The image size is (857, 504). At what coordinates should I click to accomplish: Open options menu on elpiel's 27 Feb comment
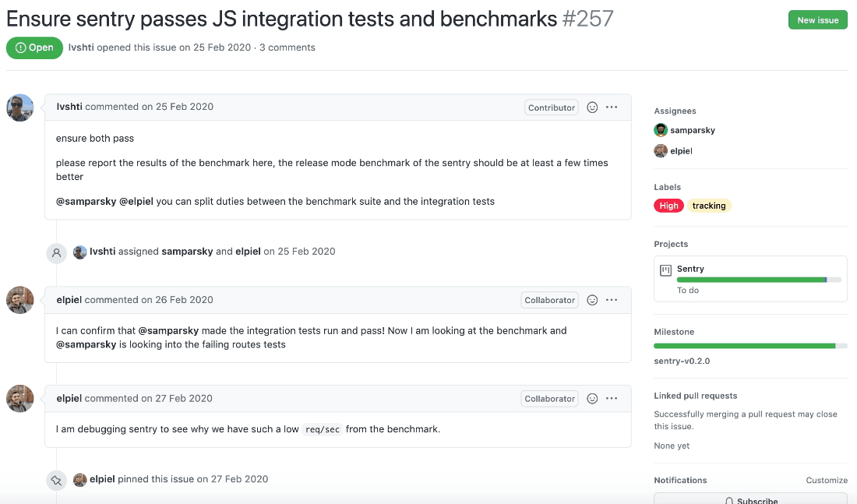612,399
